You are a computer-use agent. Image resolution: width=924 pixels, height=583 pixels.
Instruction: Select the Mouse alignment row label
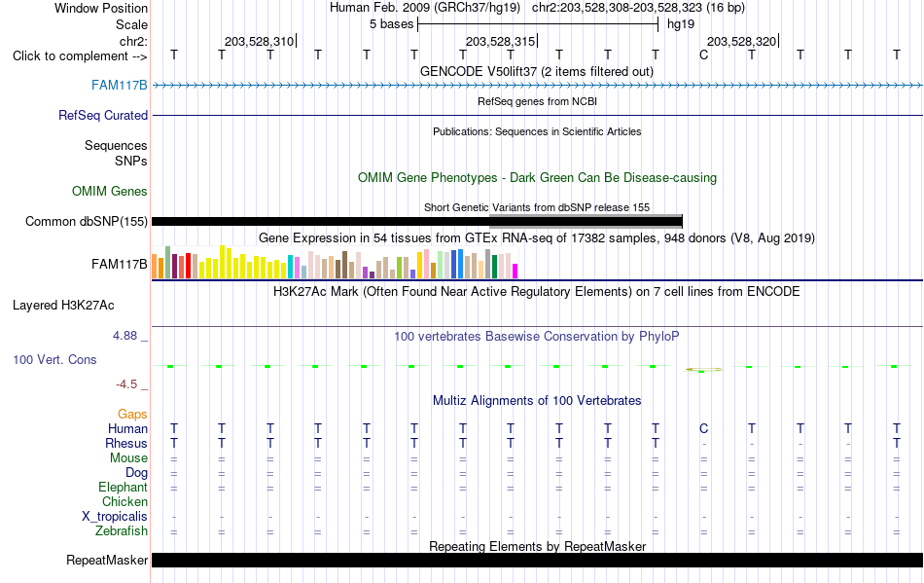(129, 458)
